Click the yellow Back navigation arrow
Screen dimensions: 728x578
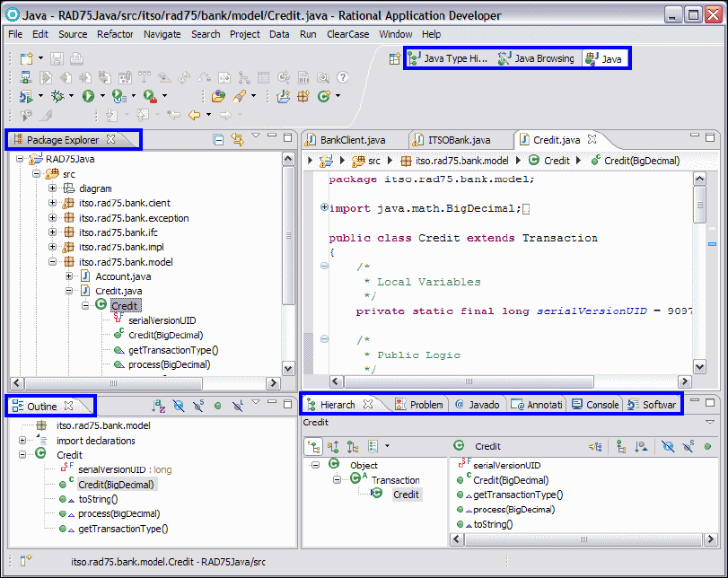click(193, 115)
